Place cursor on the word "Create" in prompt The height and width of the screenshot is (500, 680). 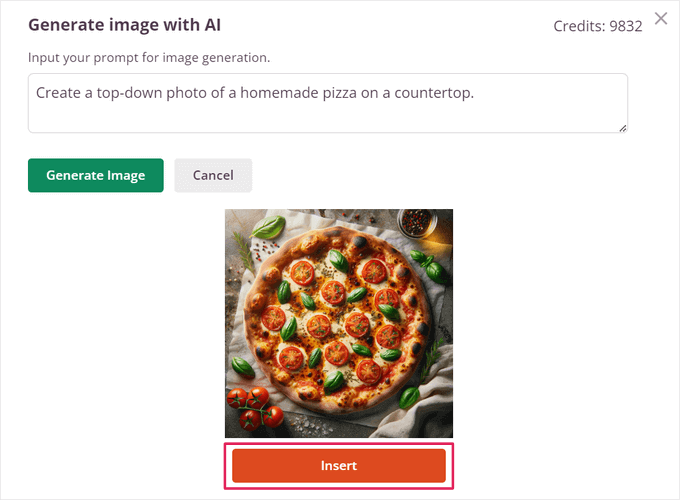(x=60, y=93)
